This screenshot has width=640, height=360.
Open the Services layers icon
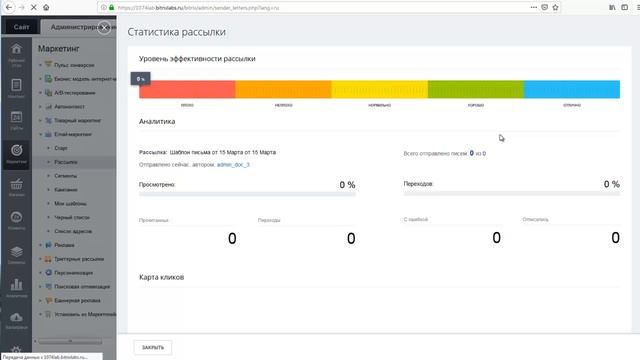(x=16, y=251)
